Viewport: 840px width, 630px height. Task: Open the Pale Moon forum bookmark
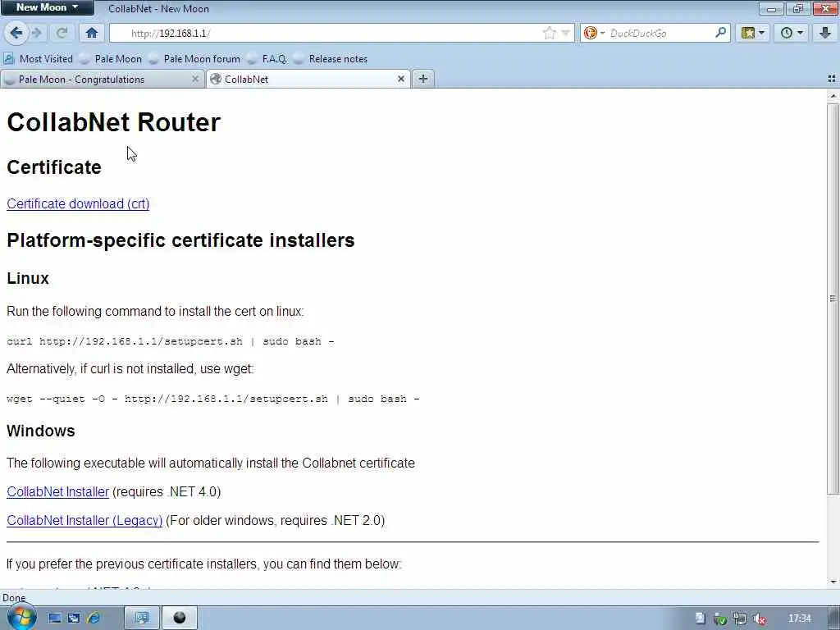(194, 59)
